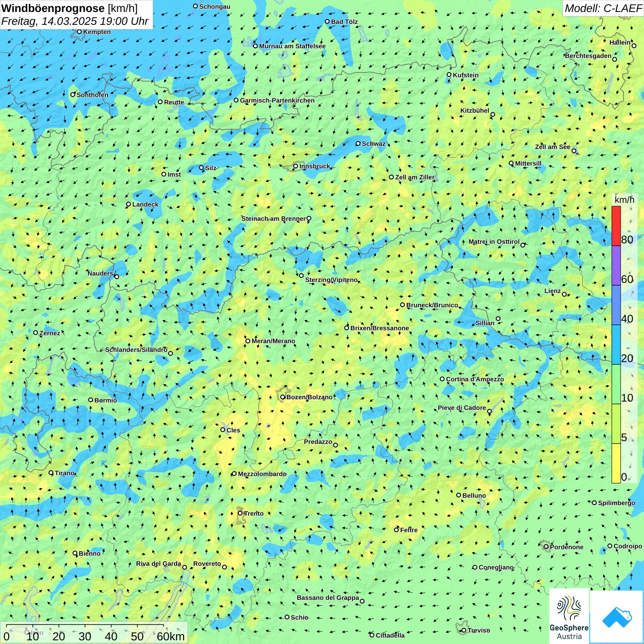Image resolution: width=644 pixels, height=644 pixels.
Task: Click the Matrei in Osttirol label
Action: 494,241
